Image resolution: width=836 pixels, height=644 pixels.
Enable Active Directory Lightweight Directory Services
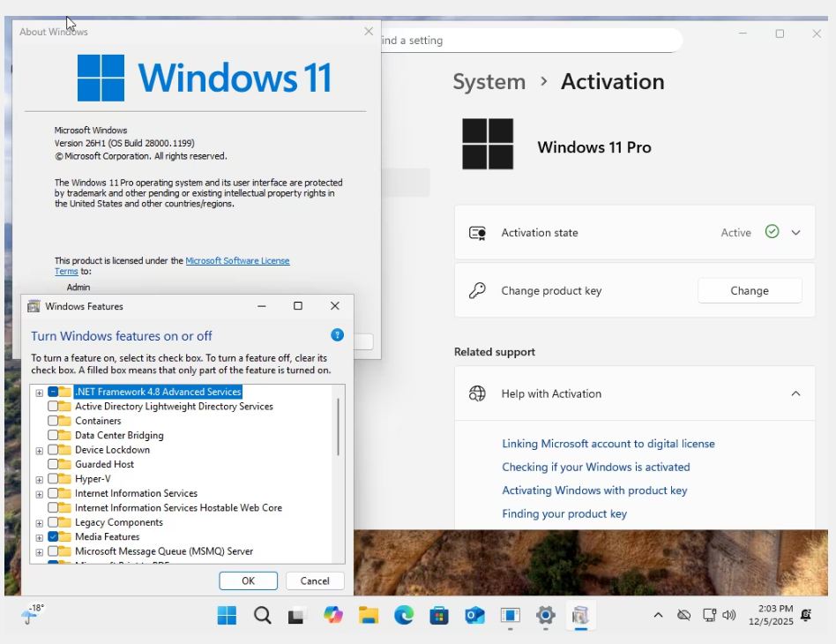coord(53,406)
